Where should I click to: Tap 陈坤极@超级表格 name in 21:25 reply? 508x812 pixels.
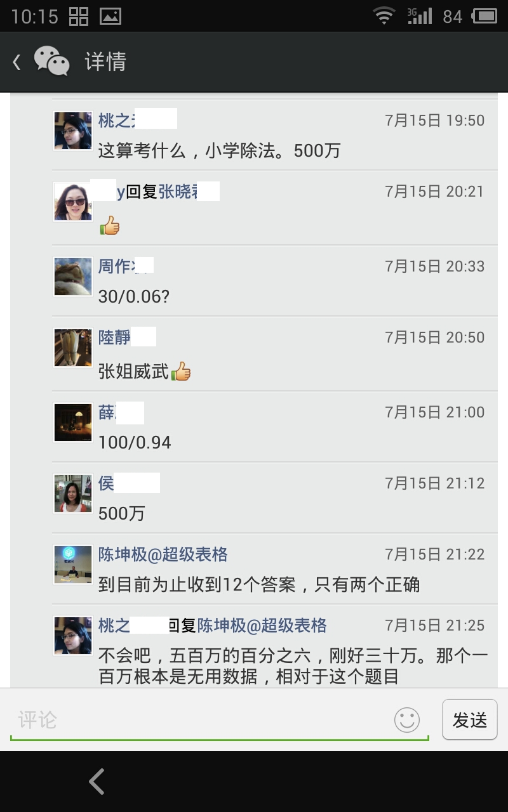262,625
